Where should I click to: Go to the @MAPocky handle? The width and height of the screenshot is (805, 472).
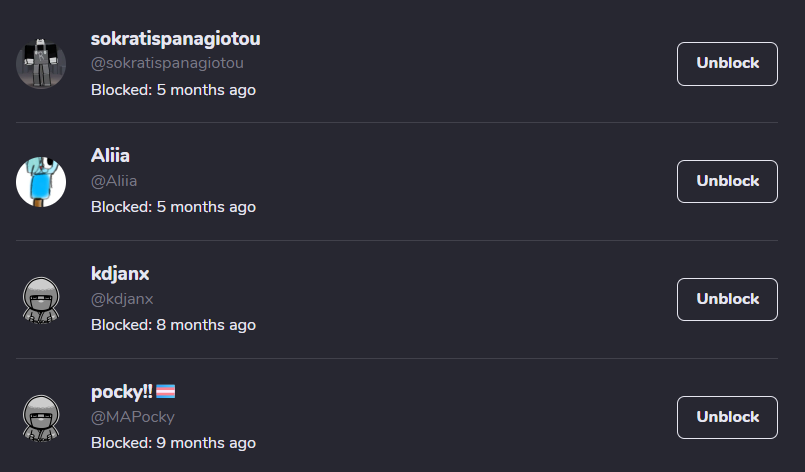coord(132,417)
